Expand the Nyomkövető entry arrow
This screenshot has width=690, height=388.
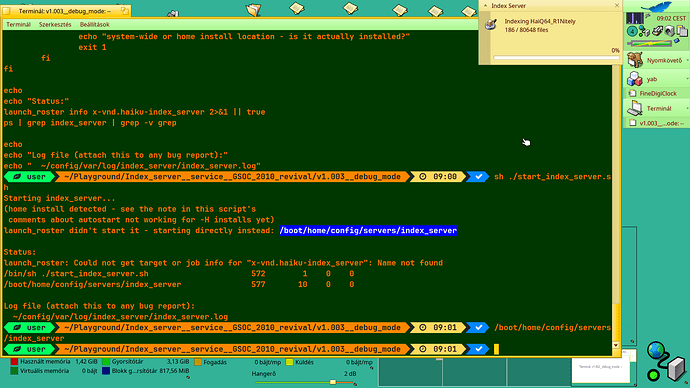point(687,60)
